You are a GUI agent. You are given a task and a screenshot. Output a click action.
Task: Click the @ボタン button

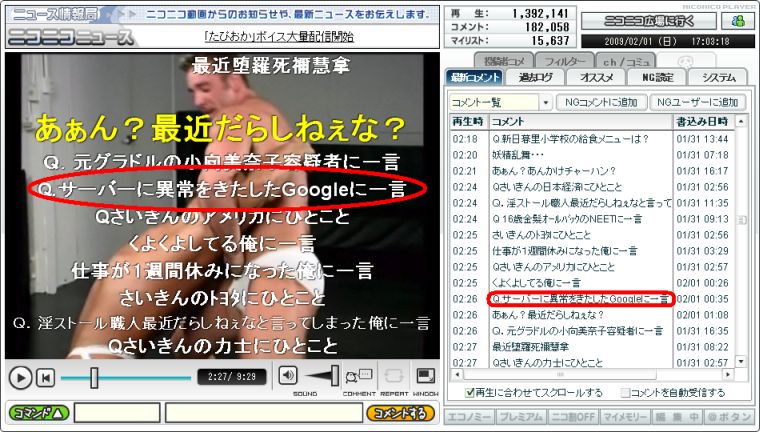tap(728, 417)
